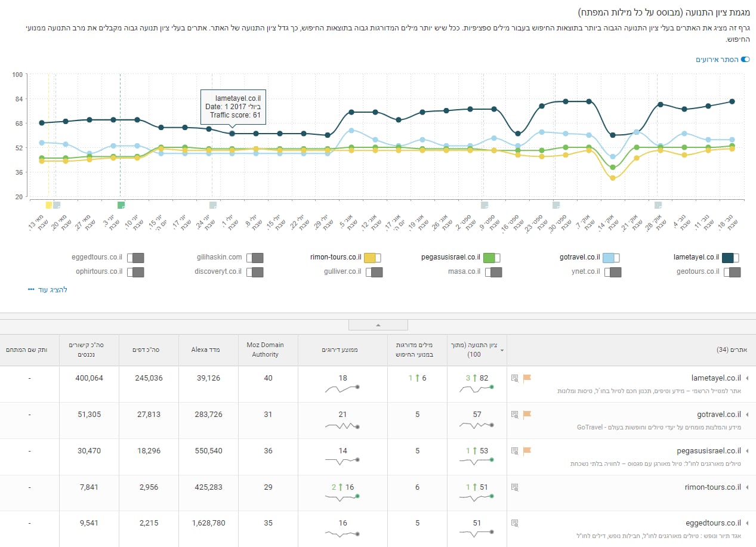Enable eggedtours.co.il series in the legend

[135, 258]
